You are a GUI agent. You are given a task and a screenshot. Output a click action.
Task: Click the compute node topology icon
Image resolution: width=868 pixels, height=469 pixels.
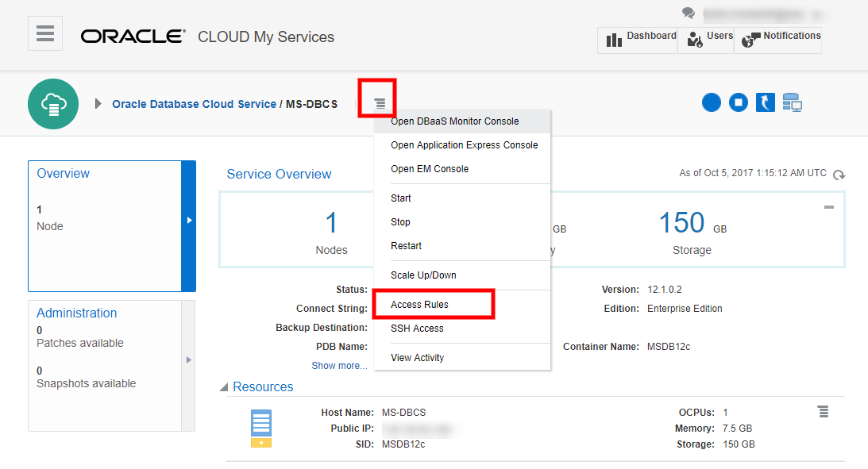click(x=792, y=102)
